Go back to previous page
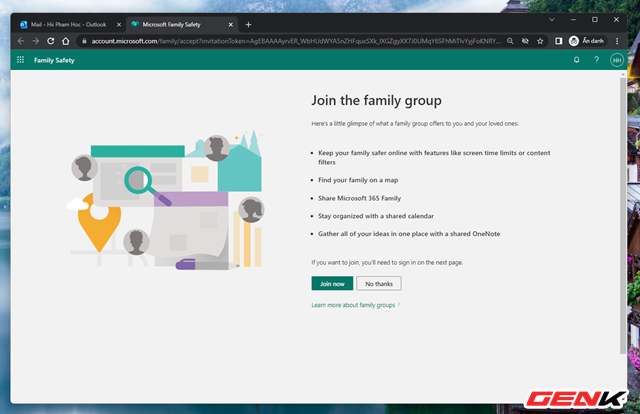Screen dimensions: 640x414 pos(21,41)
